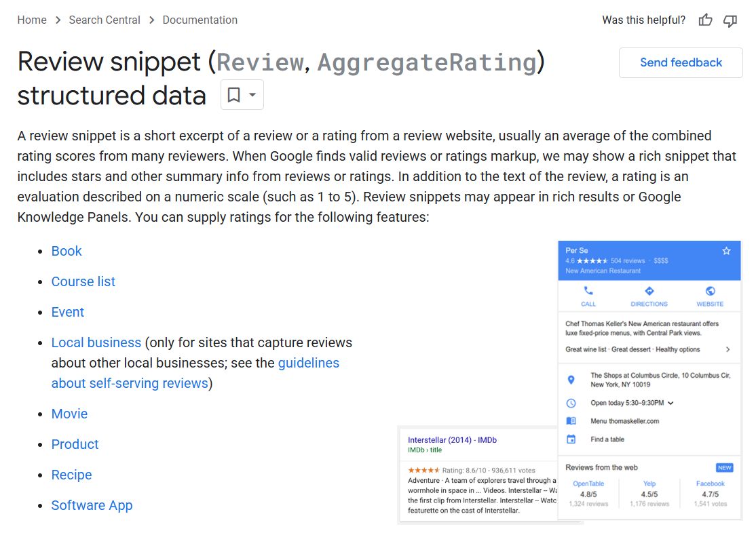756x533 pixels.
Task: Click the map pin icon beside the address
Action: [x=571, y=380]
